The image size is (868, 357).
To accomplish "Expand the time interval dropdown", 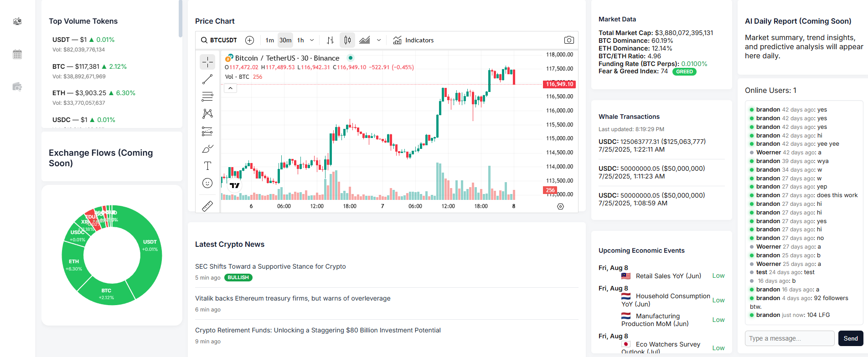I will (x=312, y=40).
